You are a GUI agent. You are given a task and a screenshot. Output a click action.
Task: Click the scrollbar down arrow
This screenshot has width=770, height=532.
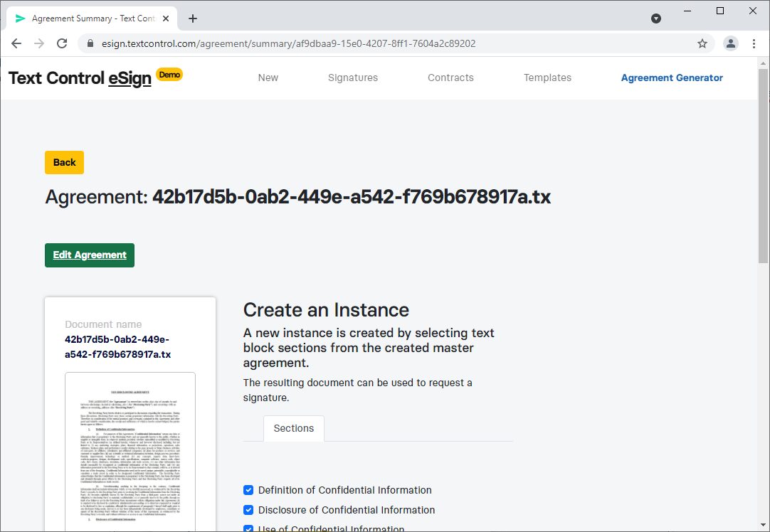(763, 525)
